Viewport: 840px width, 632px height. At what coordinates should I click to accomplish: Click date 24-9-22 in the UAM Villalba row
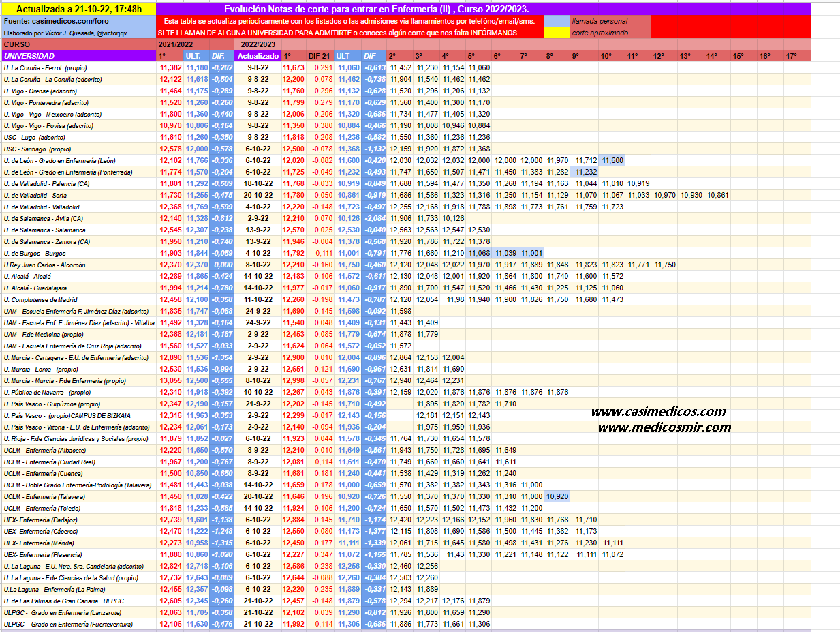[258, 322]
